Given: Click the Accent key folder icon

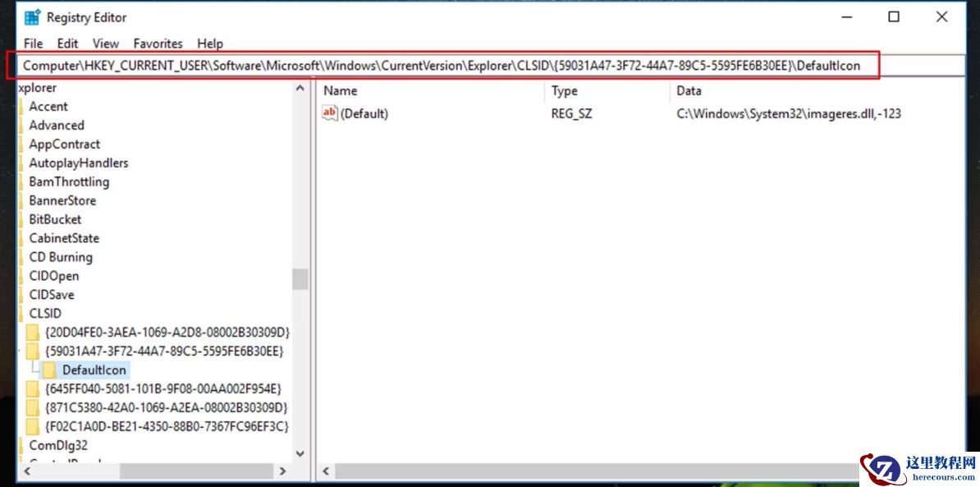Looking at the screenshot, I should pos(21,106).
